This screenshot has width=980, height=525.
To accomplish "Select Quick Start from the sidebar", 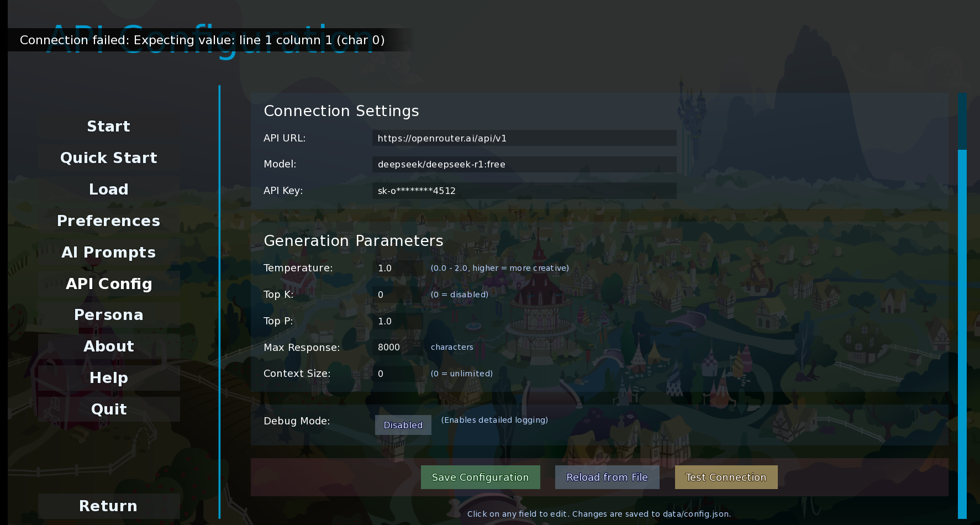I will (109, 158).
